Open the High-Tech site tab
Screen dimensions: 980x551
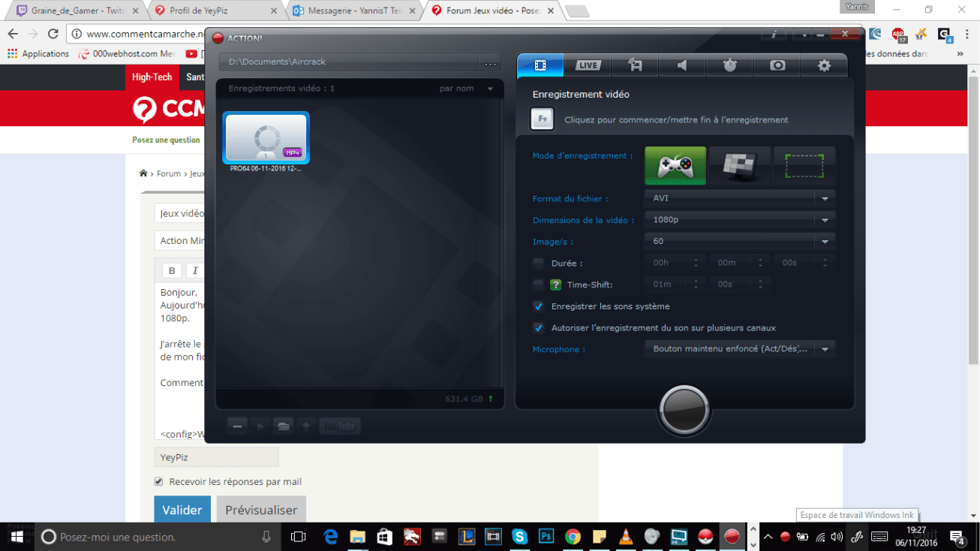(x=152, y=77)
